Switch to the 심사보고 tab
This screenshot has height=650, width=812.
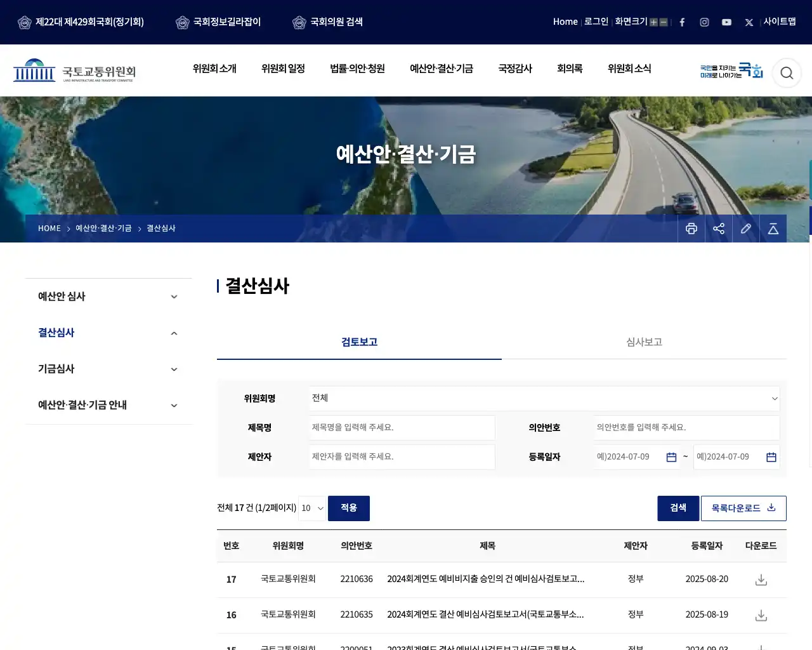644,342
